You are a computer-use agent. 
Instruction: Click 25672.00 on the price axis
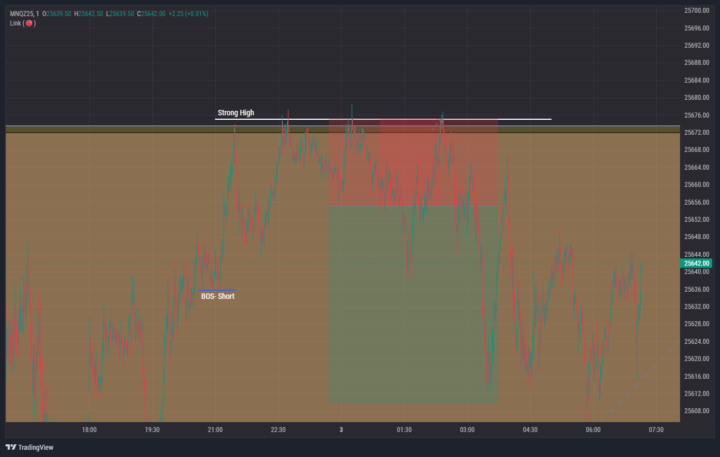697,132
